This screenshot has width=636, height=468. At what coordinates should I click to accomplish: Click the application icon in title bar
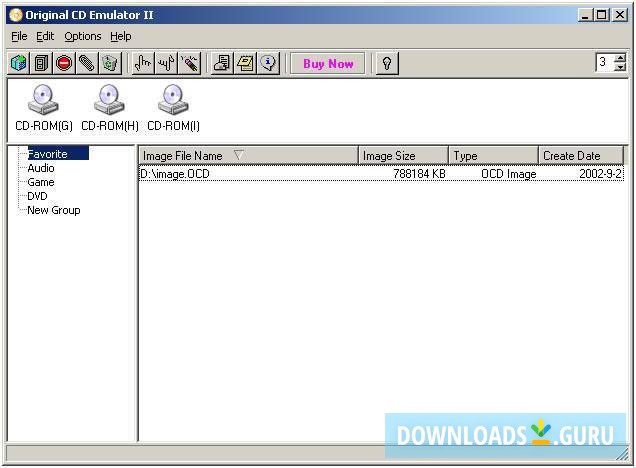[x=15, y=15]
